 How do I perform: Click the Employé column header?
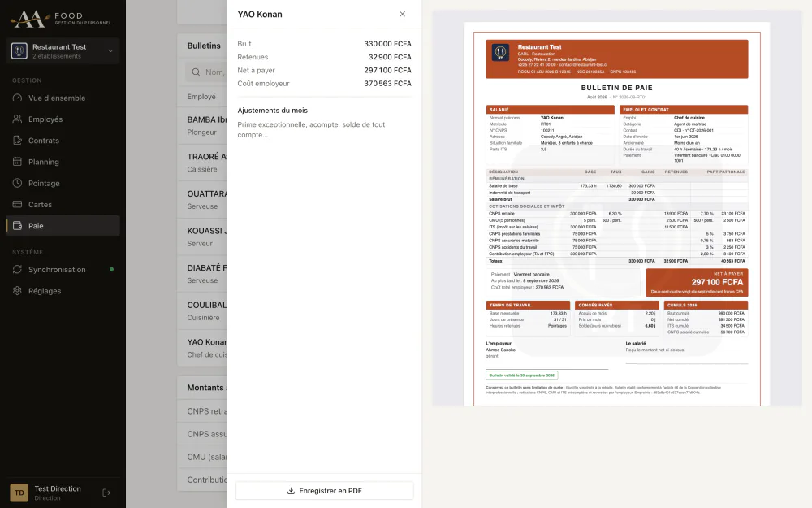[x=201, y=97]
